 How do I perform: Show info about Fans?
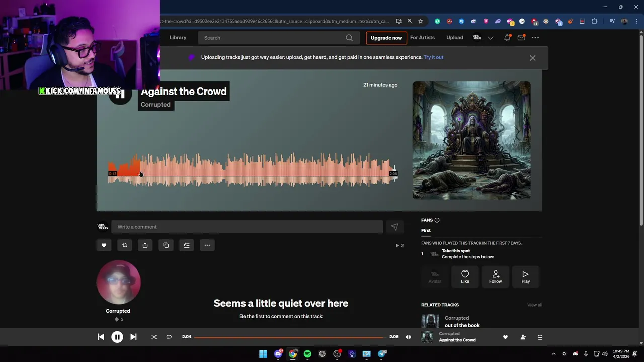click(x=437, y=220)
